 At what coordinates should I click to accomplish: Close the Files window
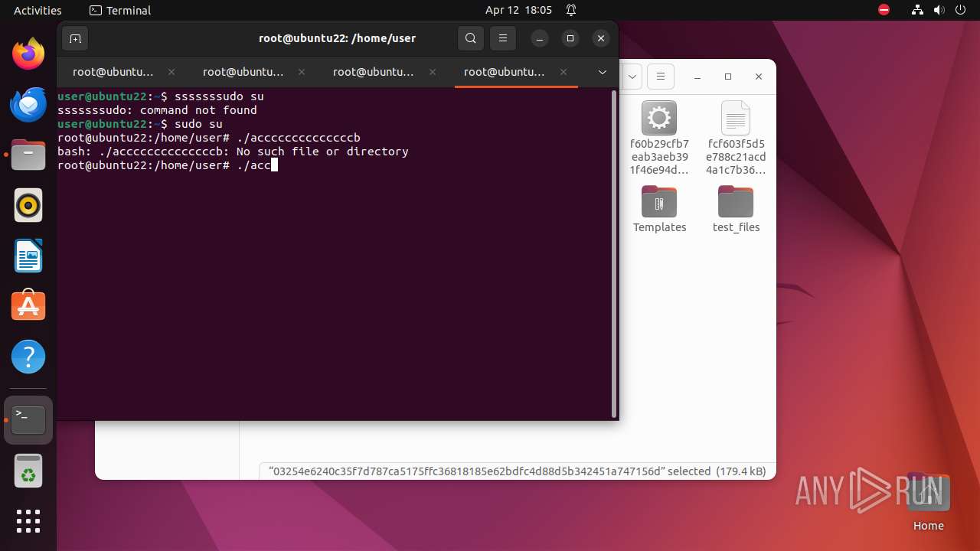pos(759,77)
